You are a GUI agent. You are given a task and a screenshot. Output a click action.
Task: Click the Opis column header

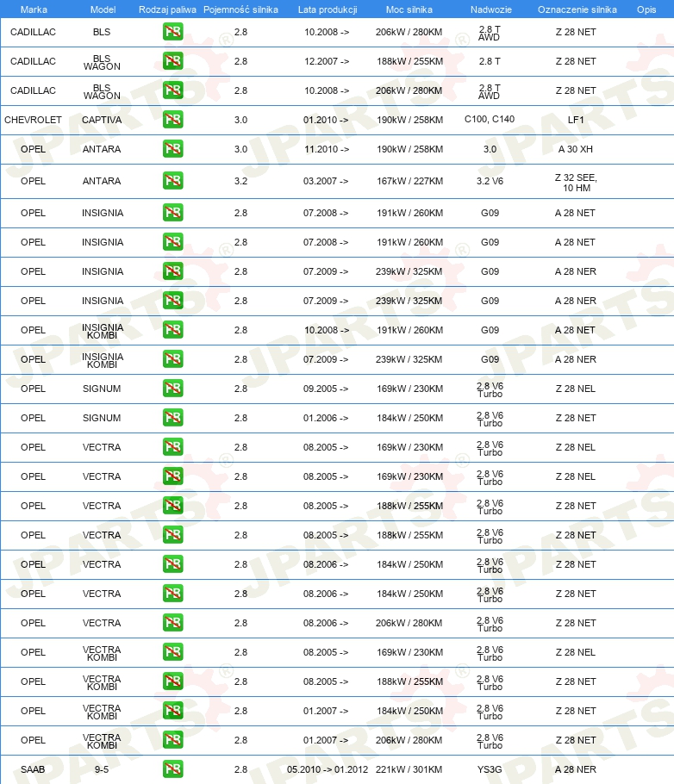[646, 9]
